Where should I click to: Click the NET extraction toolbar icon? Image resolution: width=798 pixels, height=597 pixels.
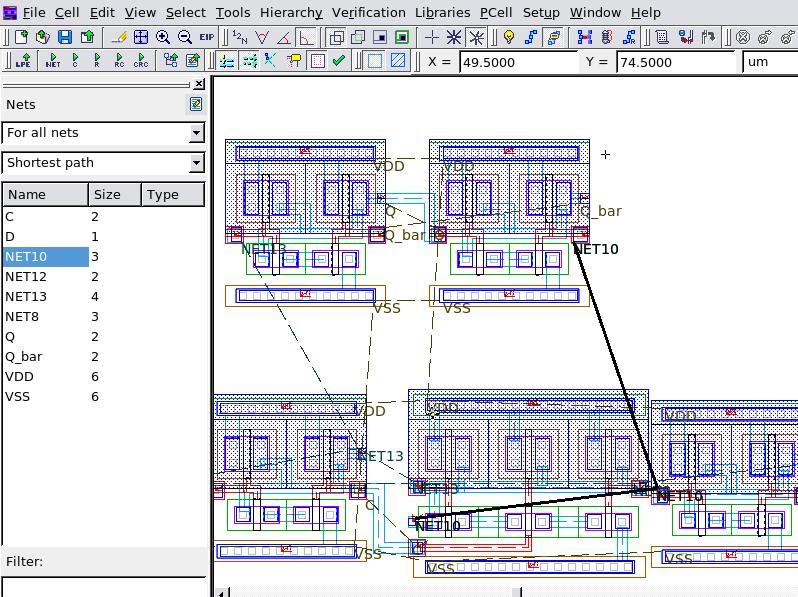[x=53, y=61]
